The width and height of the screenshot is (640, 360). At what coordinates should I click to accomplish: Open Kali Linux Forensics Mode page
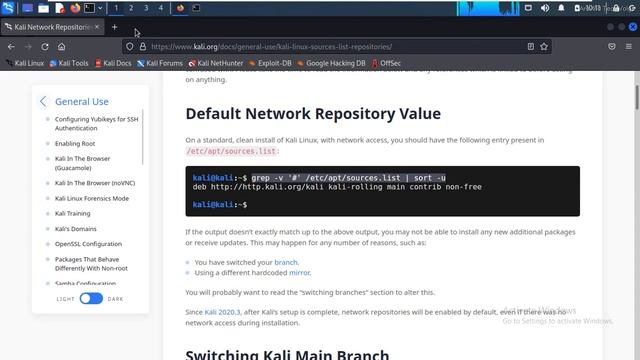(92, 198)
